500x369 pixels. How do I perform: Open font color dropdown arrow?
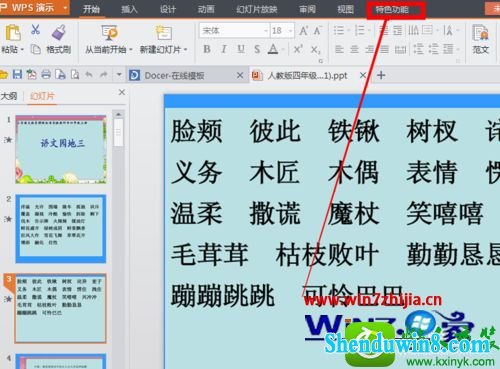(283, 50)
